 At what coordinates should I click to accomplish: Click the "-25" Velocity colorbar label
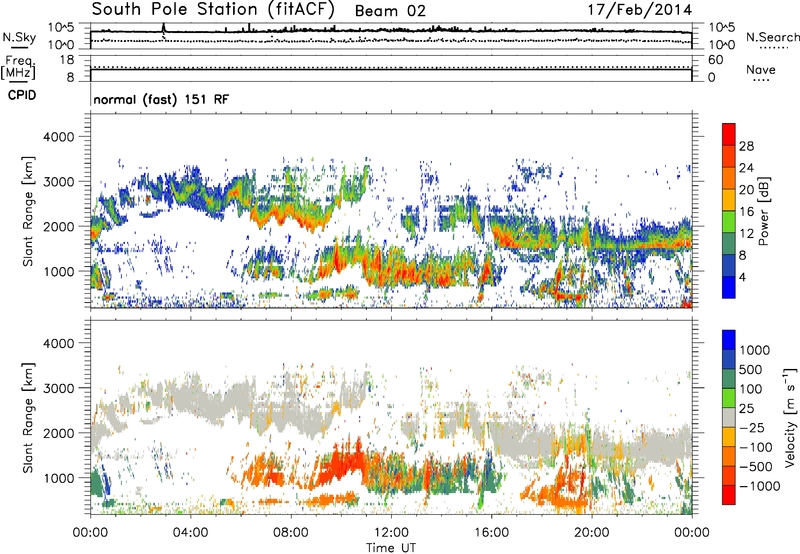click(752, 427)
